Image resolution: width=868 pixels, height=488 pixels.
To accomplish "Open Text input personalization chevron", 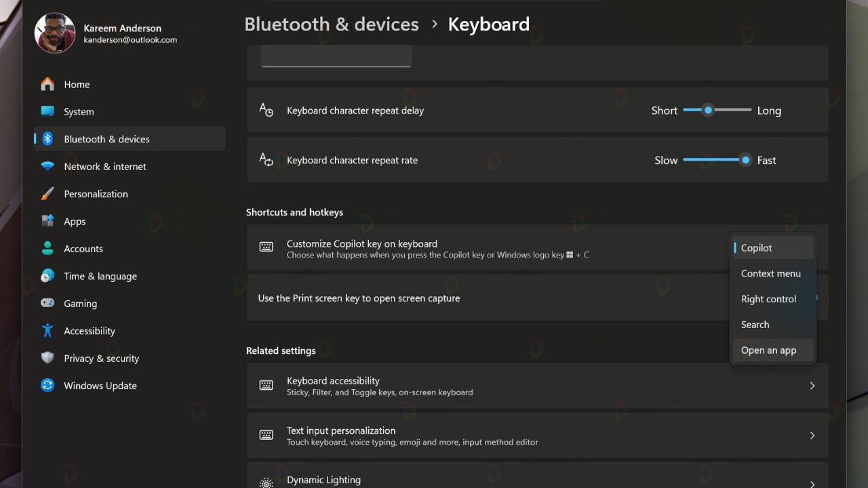I will click(x=812, y=435).
